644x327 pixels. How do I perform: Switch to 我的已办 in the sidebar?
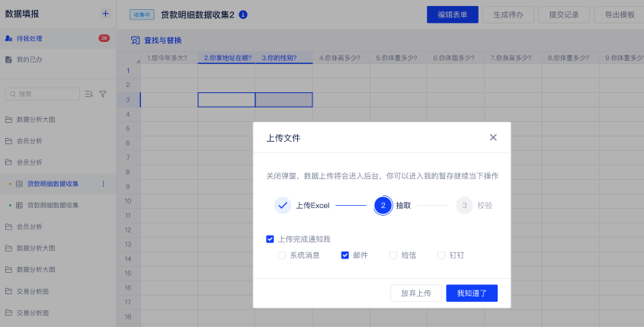click(29, 59)
